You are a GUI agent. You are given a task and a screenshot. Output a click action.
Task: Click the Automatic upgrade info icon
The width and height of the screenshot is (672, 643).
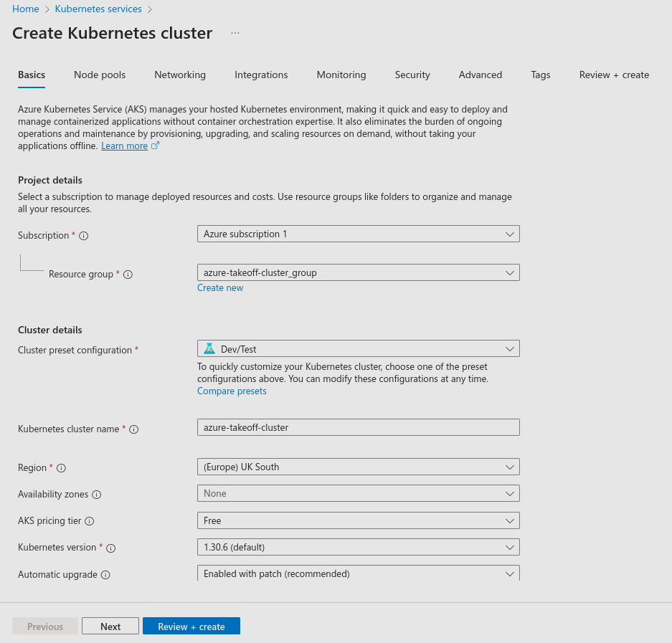[x=105, y=575]
